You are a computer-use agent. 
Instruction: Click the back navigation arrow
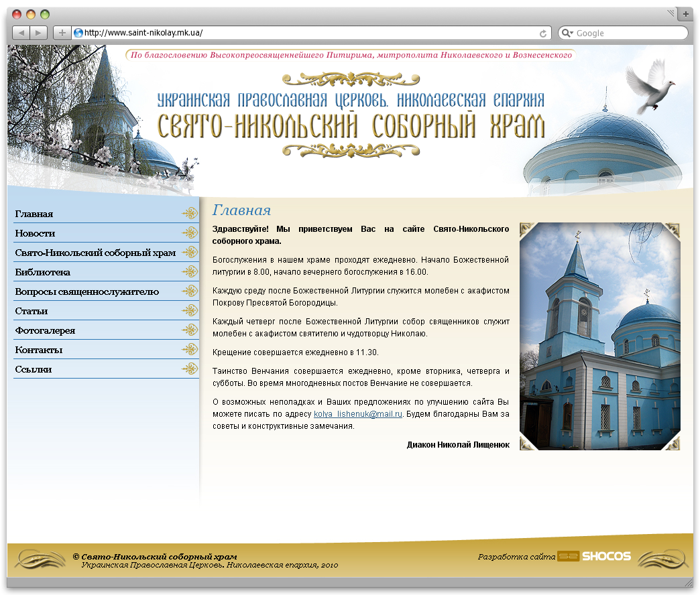point(22,32)
